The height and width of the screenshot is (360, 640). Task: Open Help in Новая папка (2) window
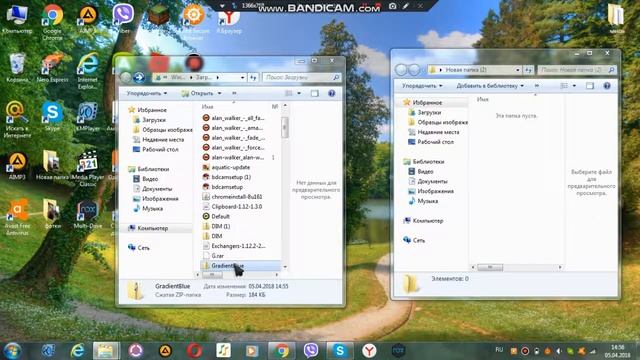[607, 86]
